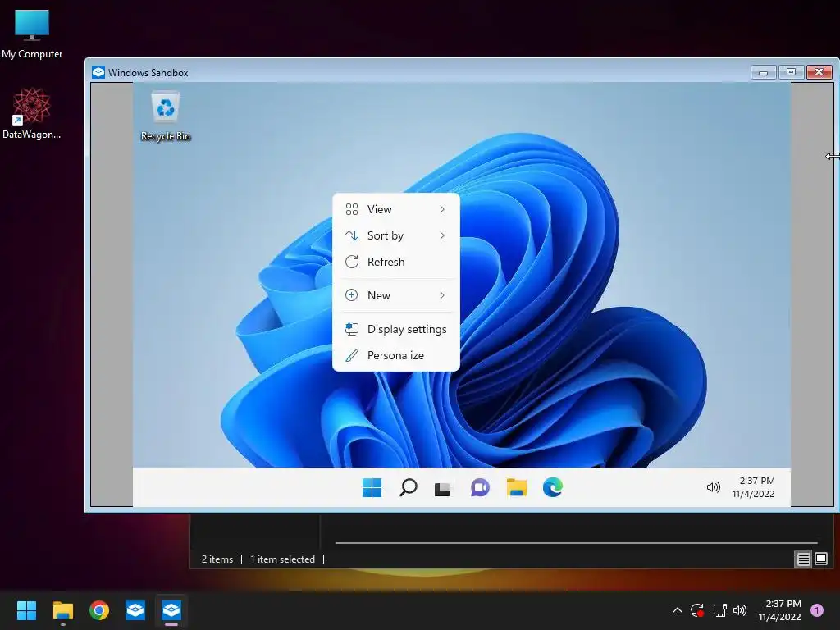This screenshot has width=840, height=630.
Task: Open the host clock showing 2:37 PM
Action: (780, 610)
